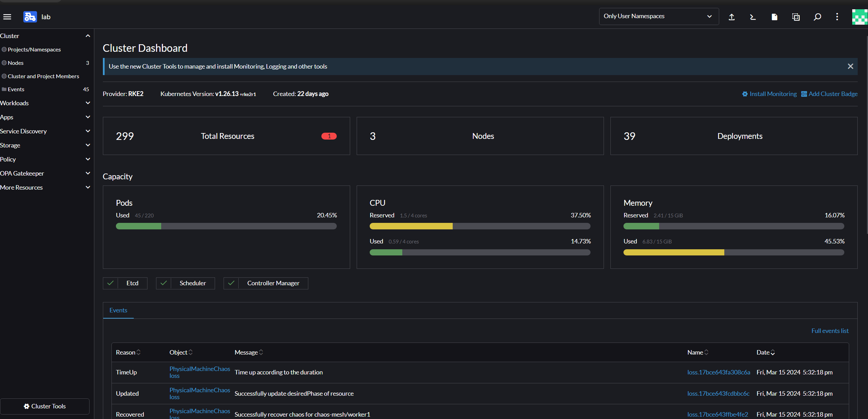
Task: Open the Only User Namespaces dropdown
Action: click(x=658, y=16)
